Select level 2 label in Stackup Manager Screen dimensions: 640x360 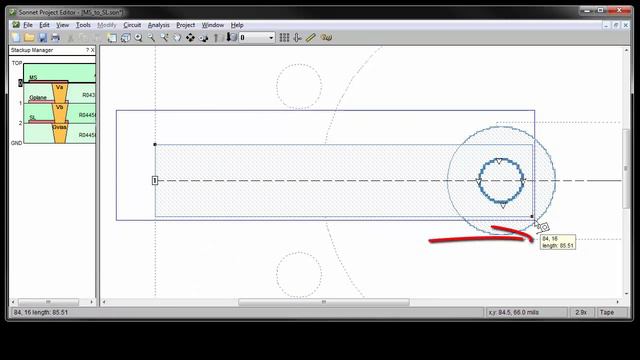(x=20, y=123)
